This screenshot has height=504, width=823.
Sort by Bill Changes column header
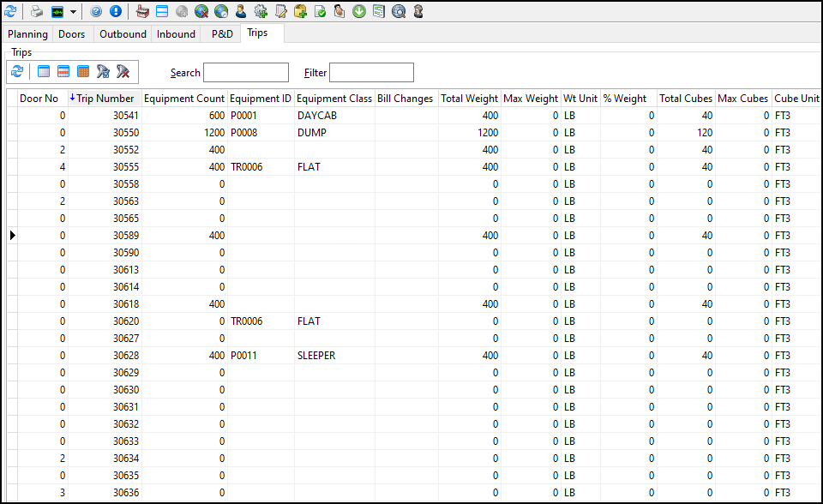click(x=406, y=99)
